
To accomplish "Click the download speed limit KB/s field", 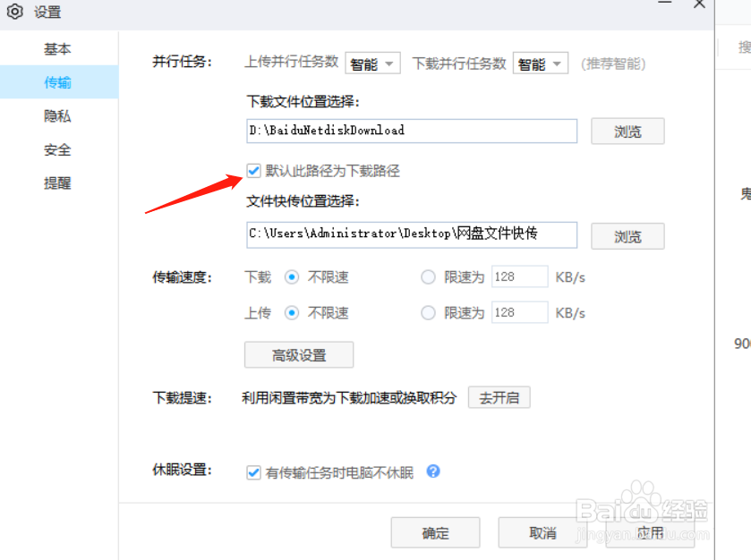I will tap(520, 276).
